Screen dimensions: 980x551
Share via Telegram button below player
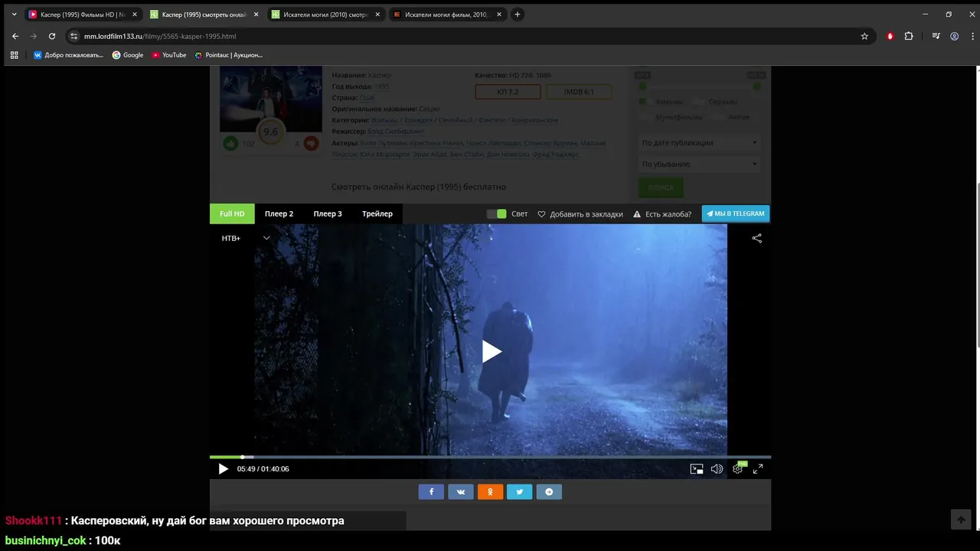click(549, 492)
